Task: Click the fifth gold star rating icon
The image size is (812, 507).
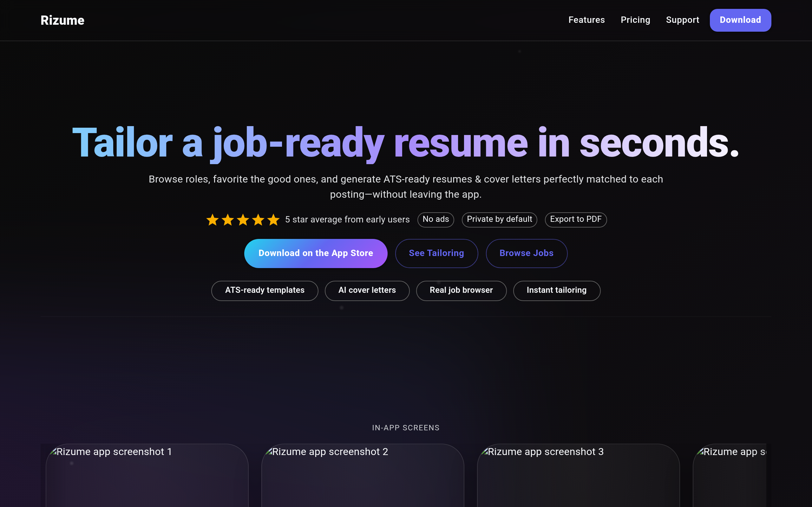Action: [273, 220]
